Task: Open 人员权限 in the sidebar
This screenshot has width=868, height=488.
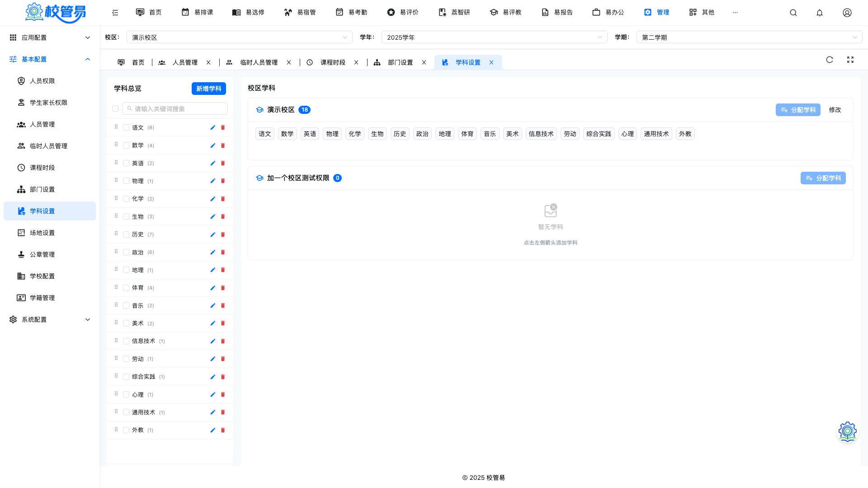Action: pyautogui.click(x=50, y=81)
